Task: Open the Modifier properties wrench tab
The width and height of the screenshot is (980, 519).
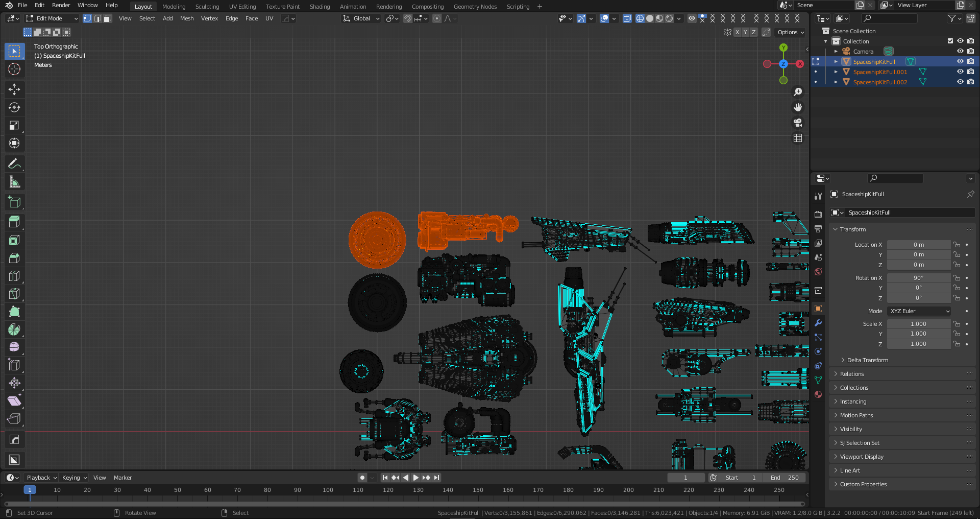Action: point(818,323)
